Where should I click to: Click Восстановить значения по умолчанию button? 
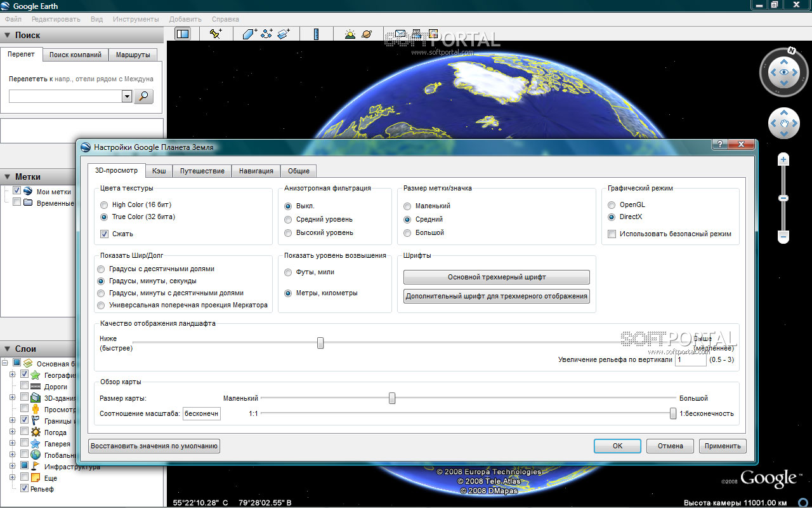[x=154, y=446]
